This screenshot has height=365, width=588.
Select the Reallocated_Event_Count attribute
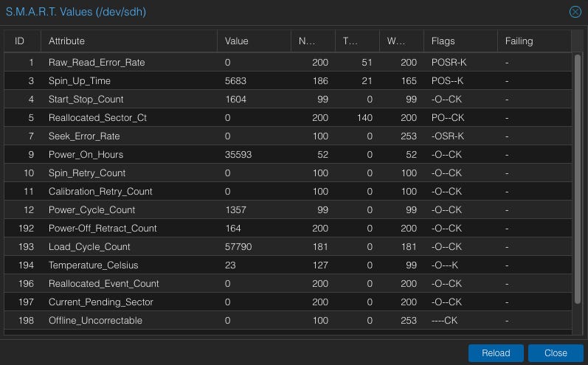[104, 283]
